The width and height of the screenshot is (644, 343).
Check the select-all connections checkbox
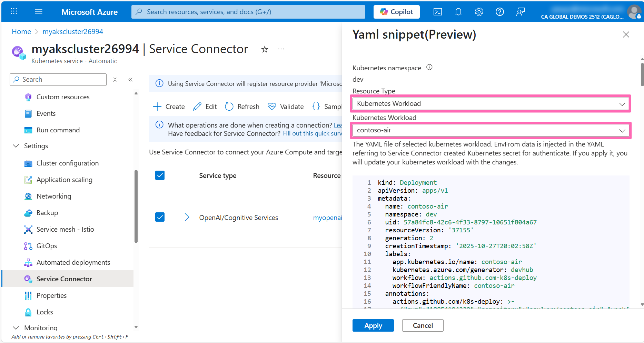pos(160,175)
